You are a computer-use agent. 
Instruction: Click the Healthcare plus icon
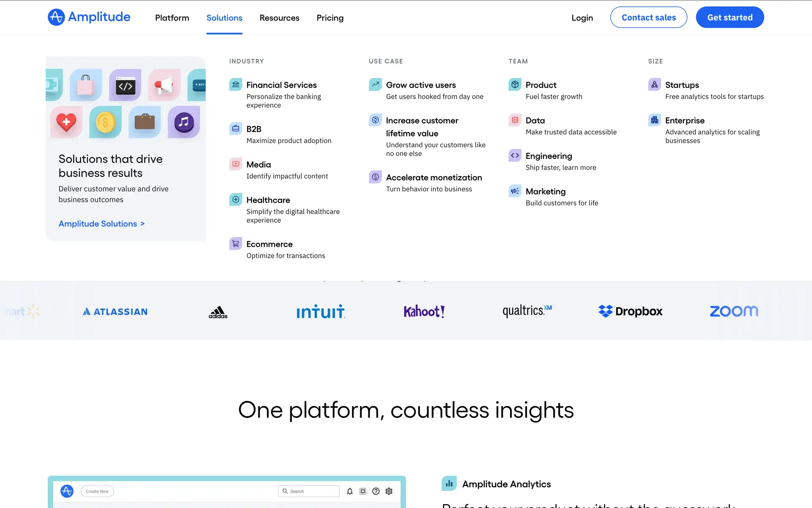236,199
